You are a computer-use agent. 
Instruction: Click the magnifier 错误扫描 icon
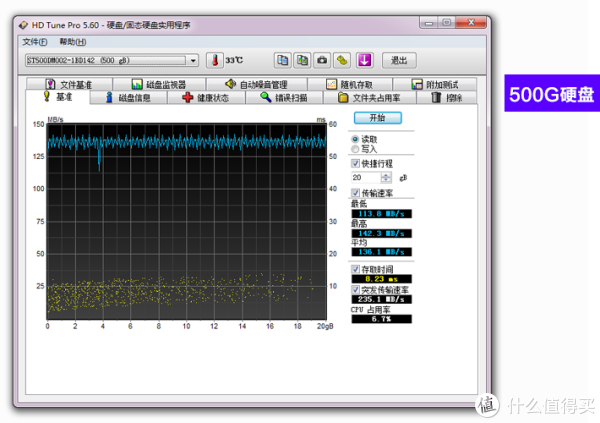pos(266,97)
